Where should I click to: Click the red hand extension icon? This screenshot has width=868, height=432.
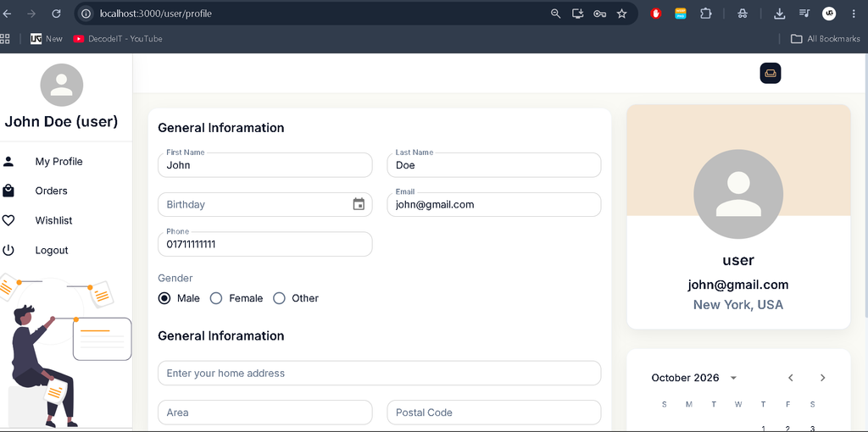tap(656, 14)
